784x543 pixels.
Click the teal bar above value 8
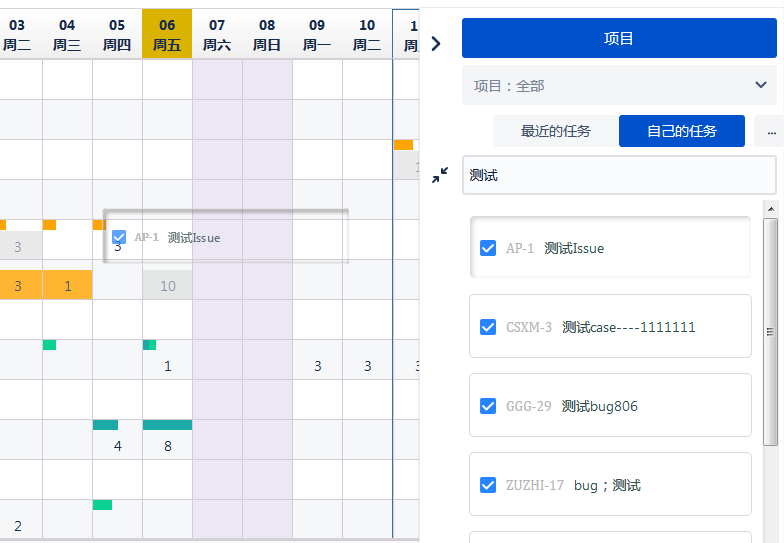(167, 425)
